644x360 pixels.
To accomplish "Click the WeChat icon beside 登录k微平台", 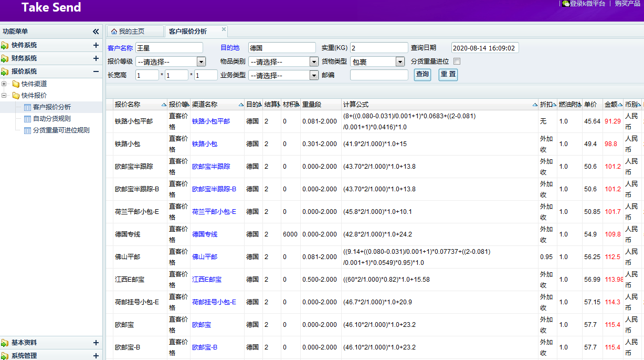I will [566, 4].
